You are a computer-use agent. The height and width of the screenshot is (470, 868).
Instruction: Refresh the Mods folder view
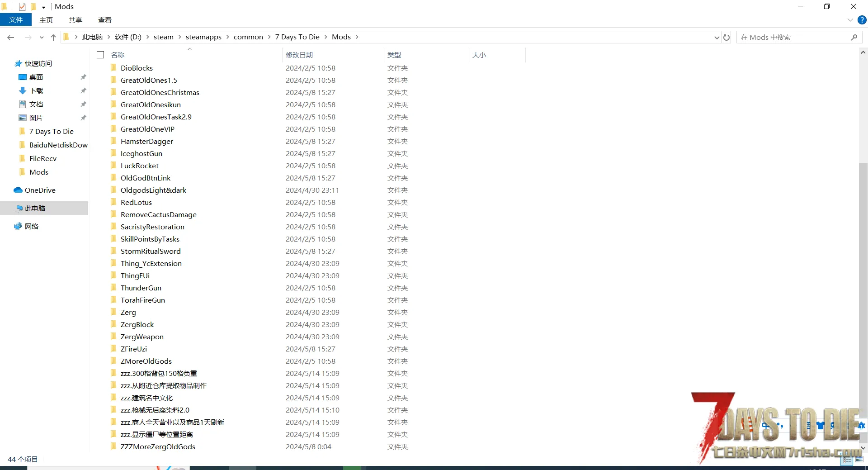(726, 38)
